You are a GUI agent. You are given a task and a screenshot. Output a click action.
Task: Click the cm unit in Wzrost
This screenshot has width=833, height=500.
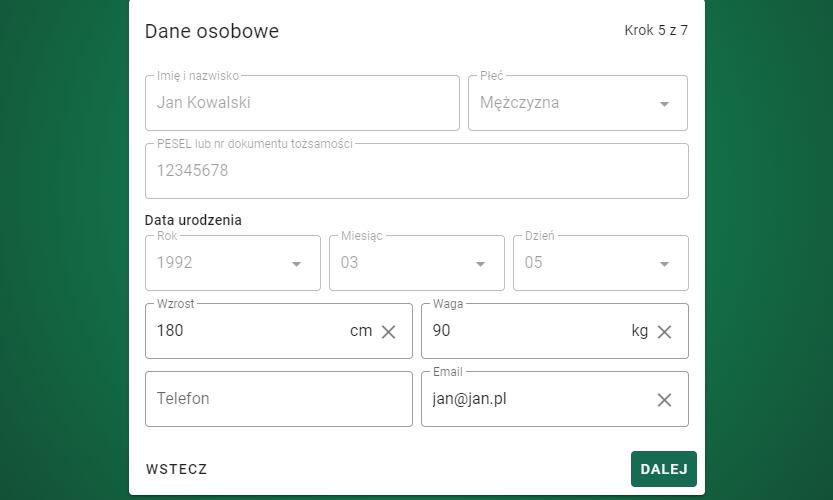click(360, 331)
